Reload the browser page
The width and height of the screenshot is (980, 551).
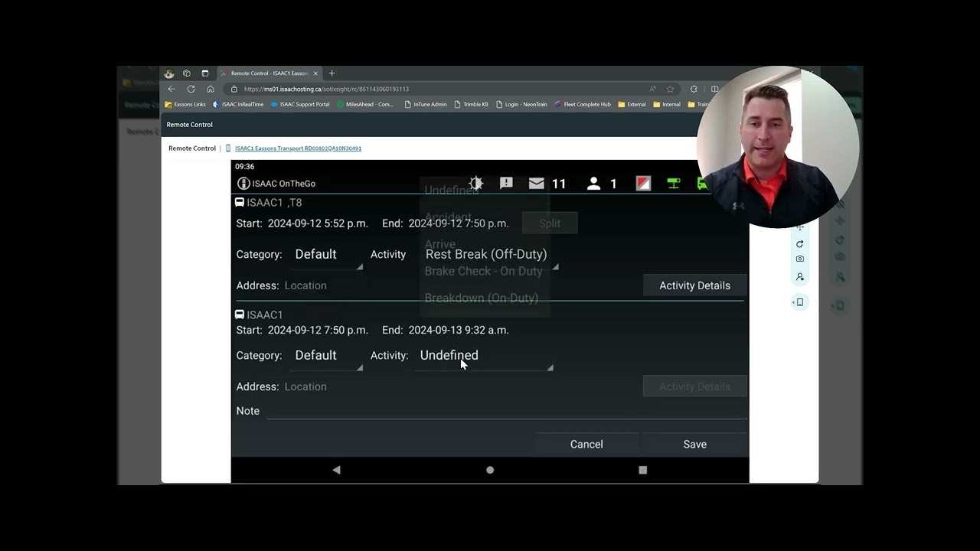(x=191, y=89)
